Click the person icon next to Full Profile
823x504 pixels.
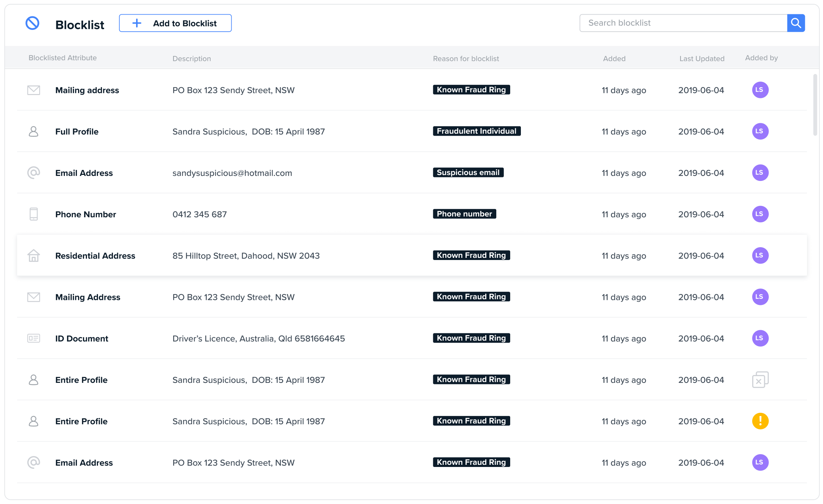pos(34,131)
